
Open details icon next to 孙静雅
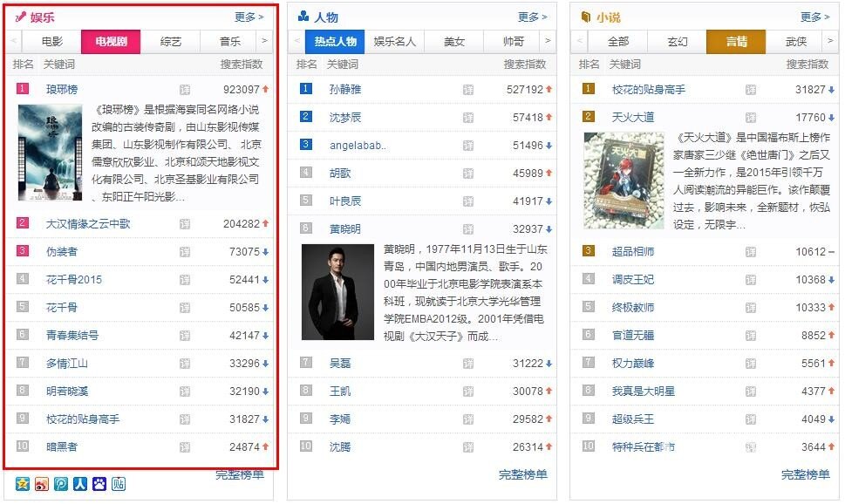(468, 90)
